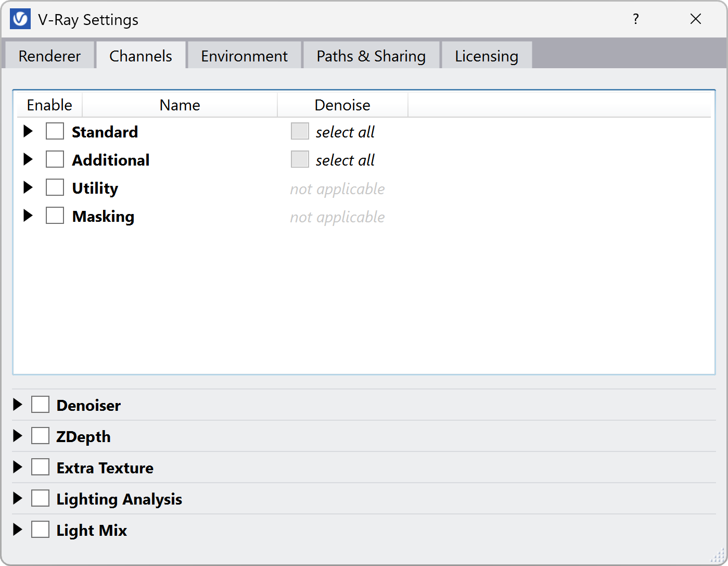Click the Lighting Analysis section title
The height and width of the screenshot is (566, 728).
pos(119,499)
